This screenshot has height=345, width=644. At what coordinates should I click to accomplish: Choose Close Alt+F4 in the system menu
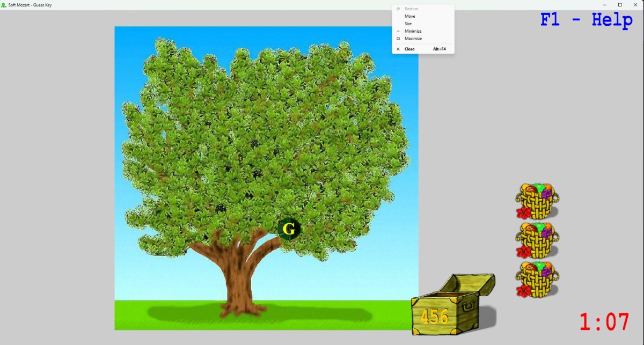click(x=423, y=49)
